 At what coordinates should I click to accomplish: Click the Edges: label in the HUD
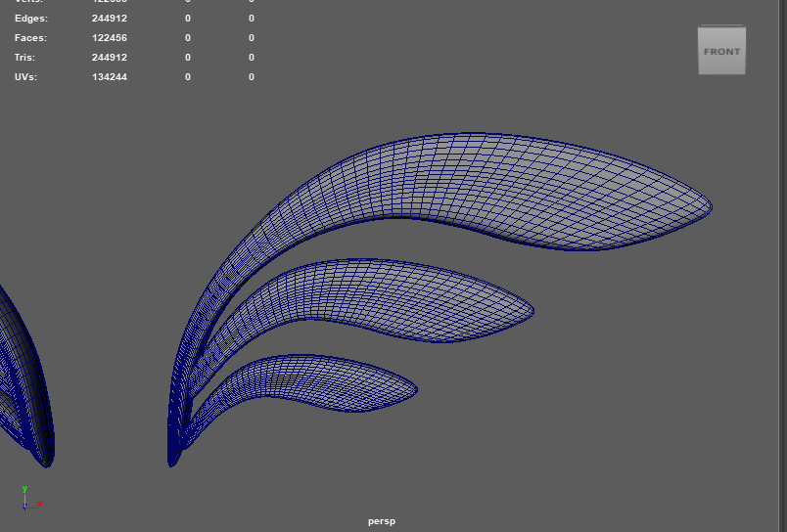point(31,19)
